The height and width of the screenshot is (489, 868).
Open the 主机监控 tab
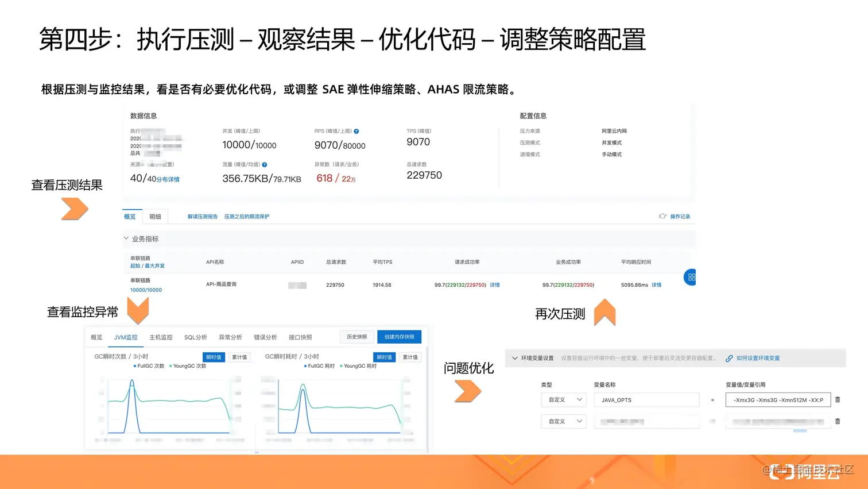pos(161,337)
